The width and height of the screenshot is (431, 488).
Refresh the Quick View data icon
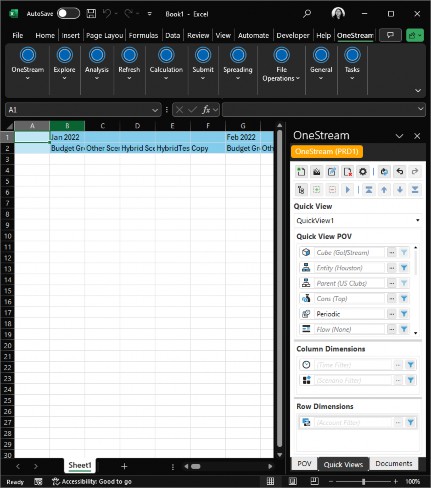[384, 172]
